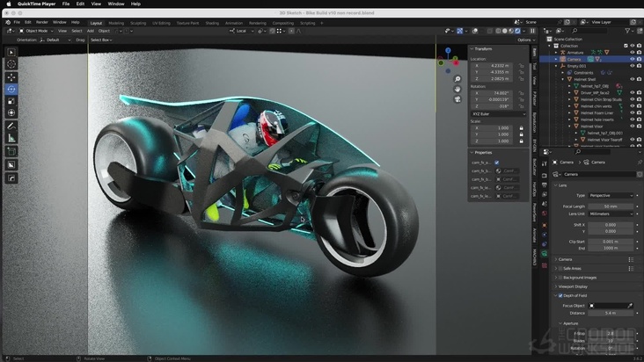Click the viewport zoom magnifier icon
The image size is (644, 362).
(457, 79)
